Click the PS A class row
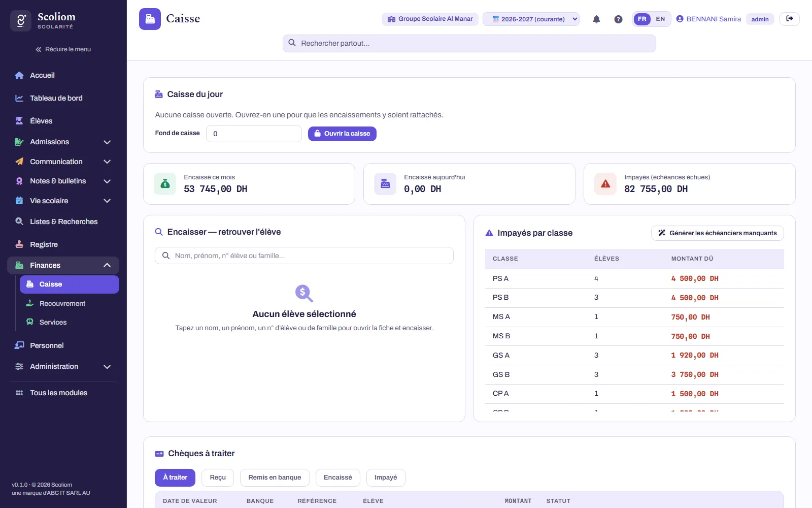This screenshot has height=508, width=812. click(634, 278)
